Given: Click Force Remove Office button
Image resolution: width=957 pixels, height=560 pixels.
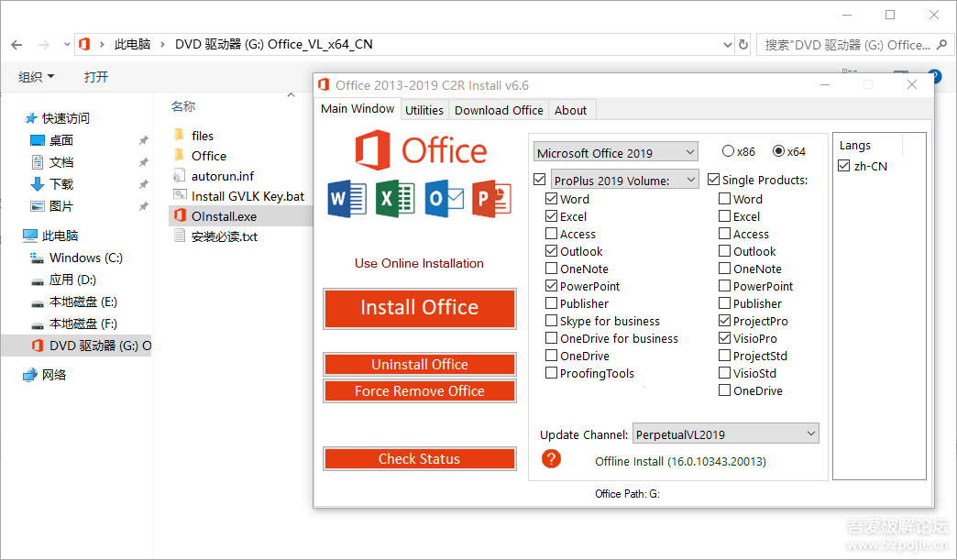Looking at the screenshot, I should click(419, 391).
